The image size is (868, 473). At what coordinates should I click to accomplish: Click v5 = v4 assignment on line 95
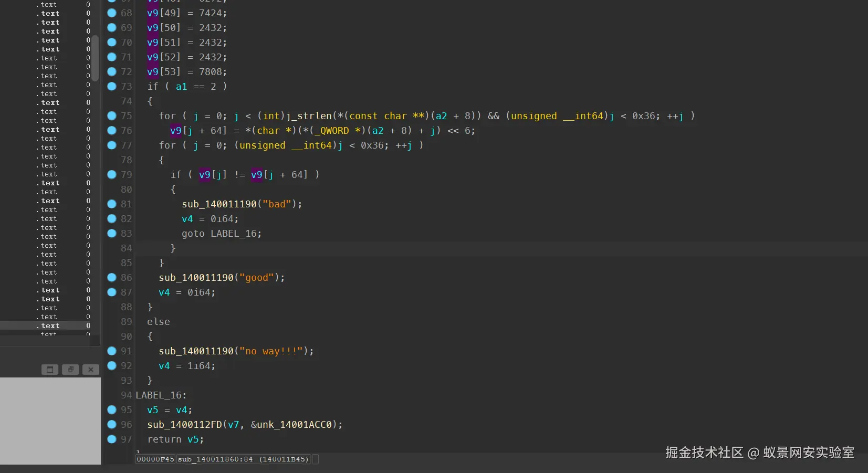click(170, 409)
